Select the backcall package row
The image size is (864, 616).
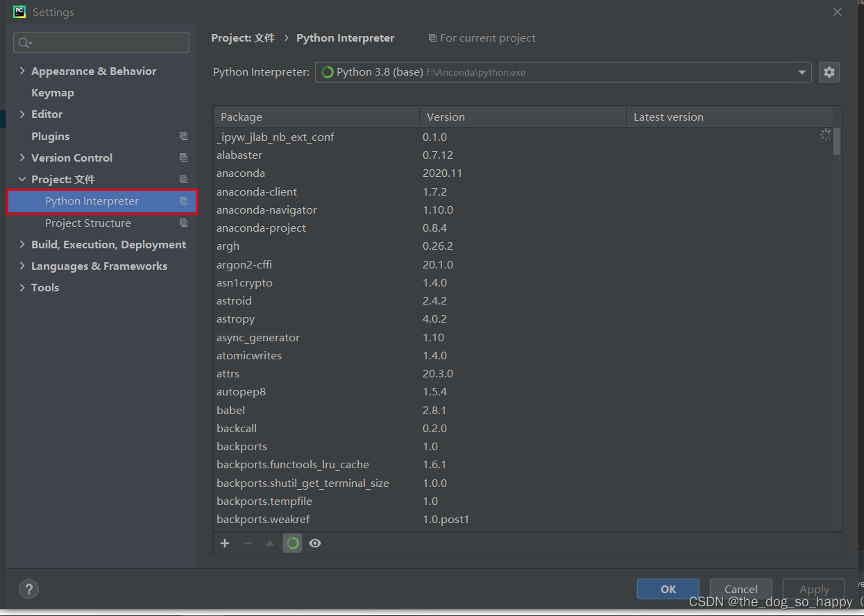click(523, 428)
